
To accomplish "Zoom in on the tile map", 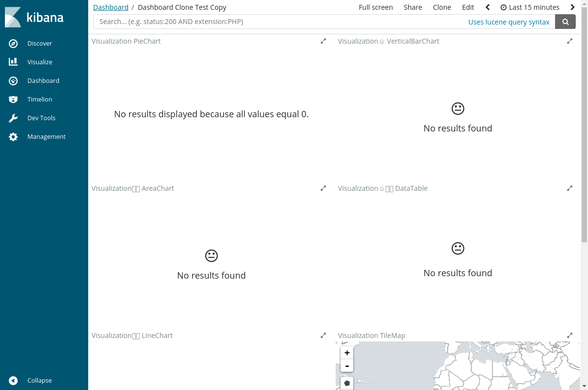I will point(347,353).
